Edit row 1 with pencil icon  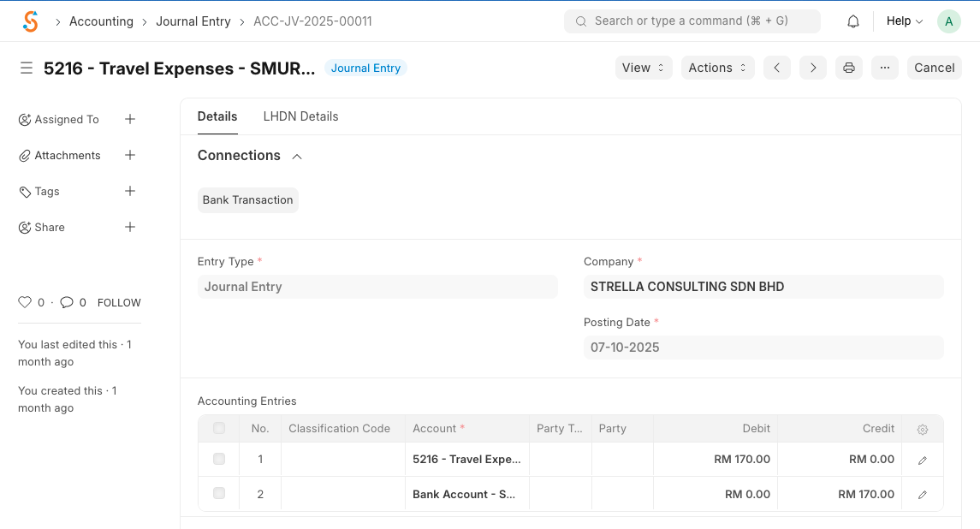click(922, 460)
